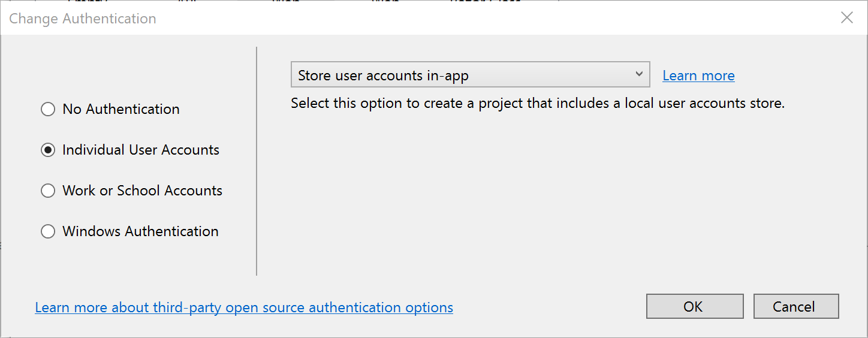
Task: Select the No Authentication radio button
Action: [x=48, y=109]
